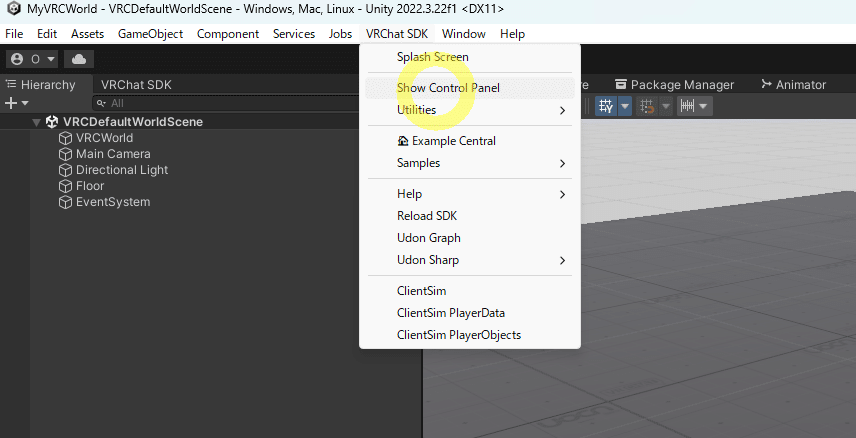Select Main Camera in the Hierarchy

113,154
